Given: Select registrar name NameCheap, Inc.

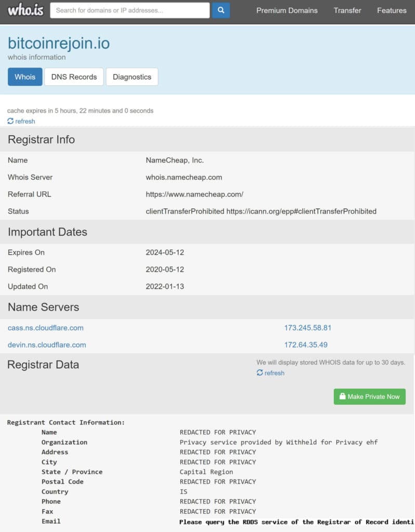Looking at the screenshot, I should (x=175, y=160).
